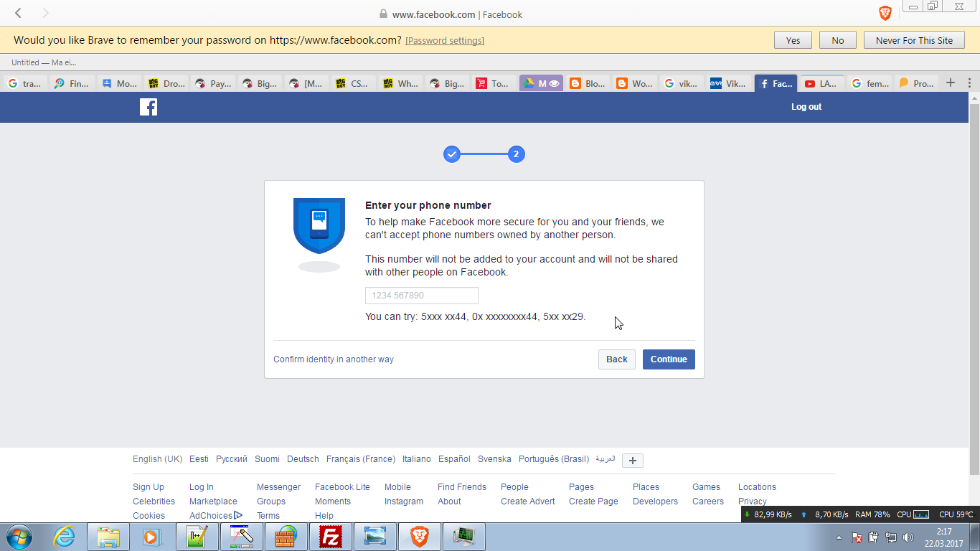Switch to the Brave browser taskbar icon
The height and width of the screenshot is (551, 980).
[420, 537]
